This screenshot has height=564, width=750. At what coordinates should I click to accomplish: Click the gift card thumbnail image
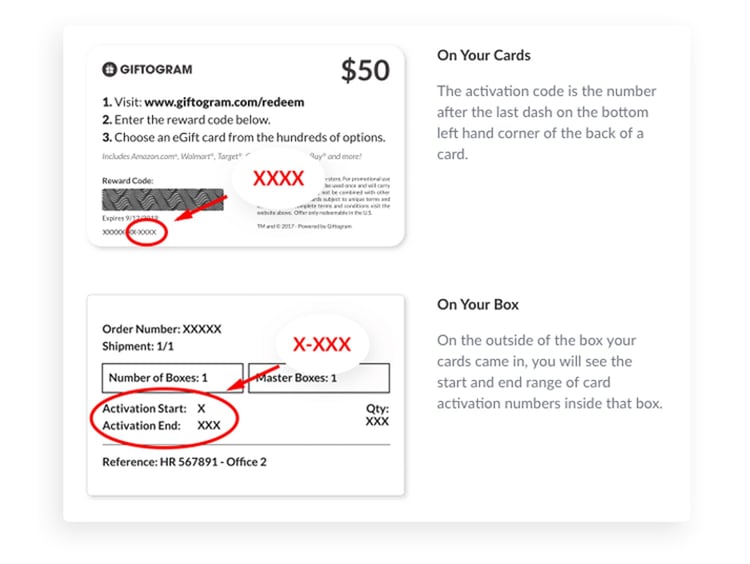[246, 146]
